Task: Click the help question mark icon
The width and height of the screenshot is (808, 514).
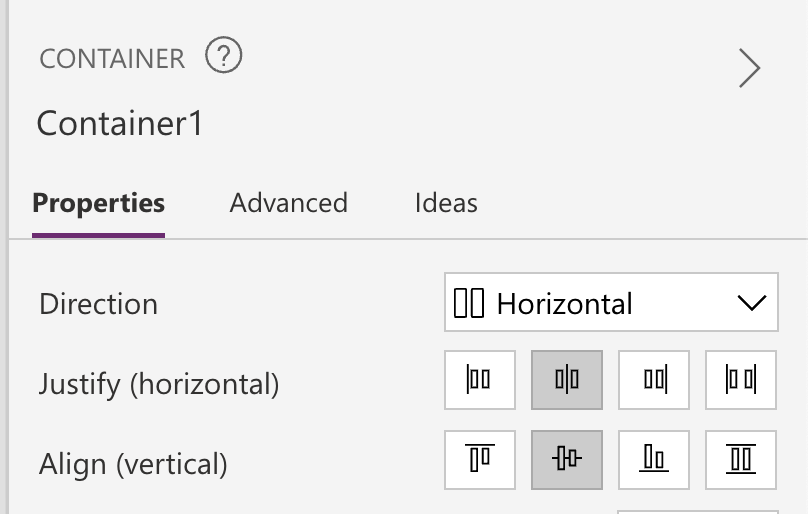Action: [224, 56]
